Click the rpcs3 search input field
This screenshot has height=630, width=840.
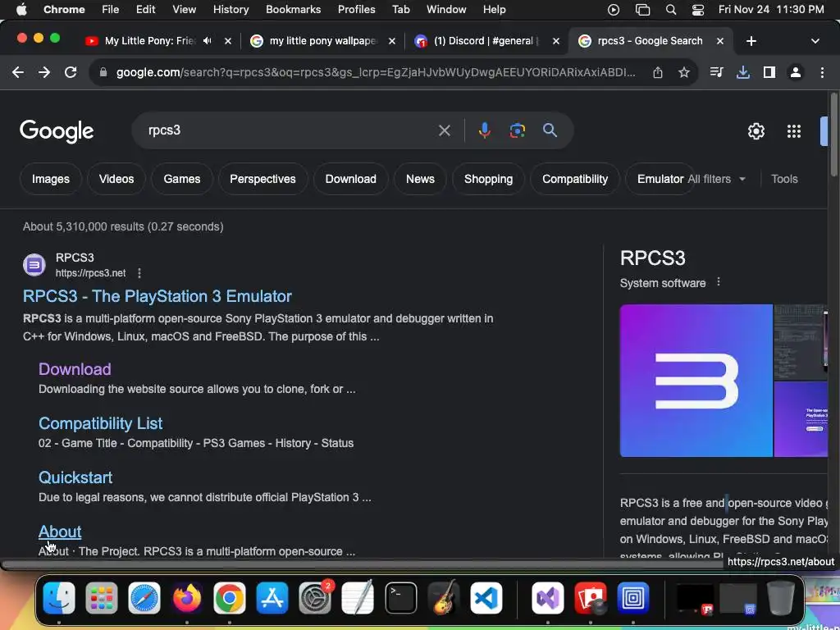click(290, 130)
